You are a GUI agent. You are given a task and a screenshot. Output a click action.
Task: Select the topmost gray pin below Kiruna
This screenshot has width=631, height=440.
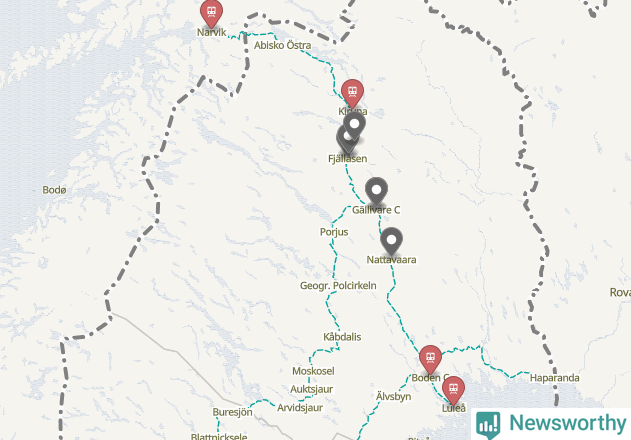354,125
